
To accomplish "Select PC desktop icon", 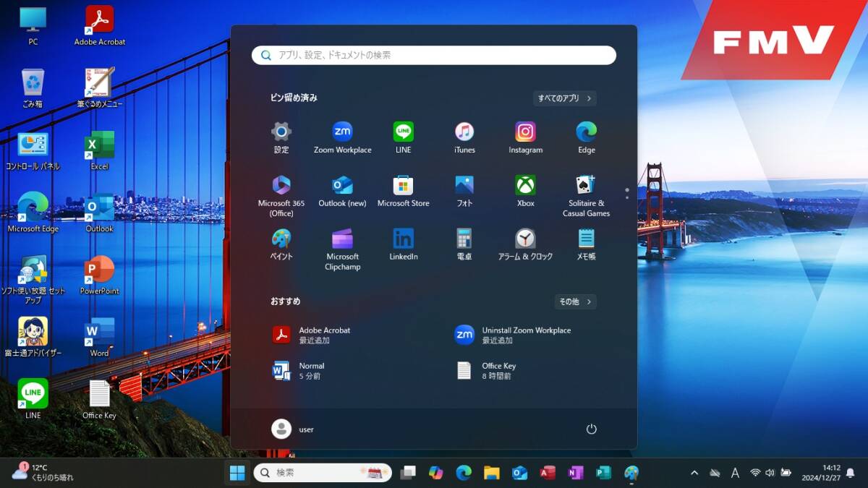I will click(33, 27).
